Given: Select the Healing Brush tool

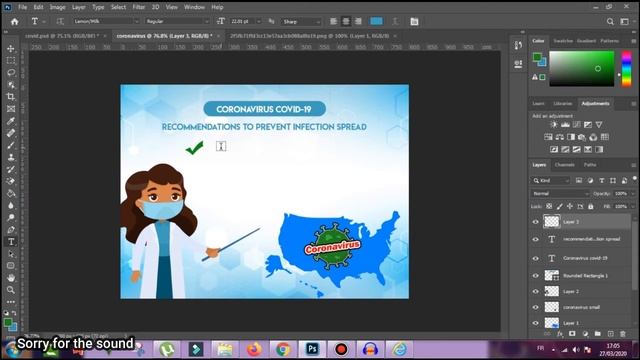Looking at the screenshot, I should click(x=11, y=133).
